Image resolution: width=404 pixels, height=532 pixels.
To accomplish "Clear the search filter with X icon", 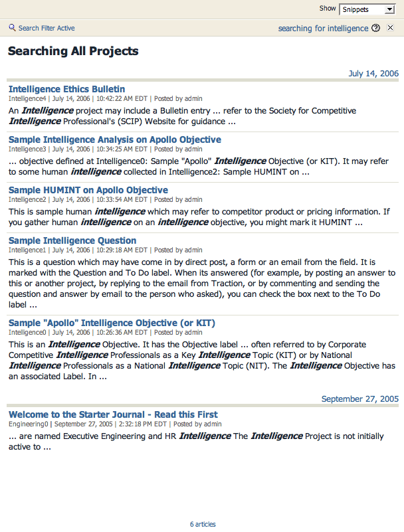I will pyautogui.click(x=390, y=28).
